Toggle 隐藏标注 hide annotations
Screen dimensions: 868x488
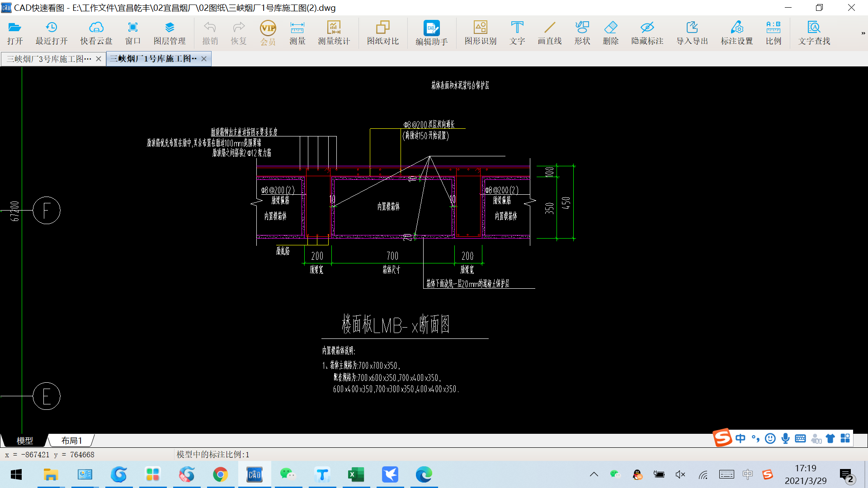pyautogui.click(x=647, y=33)
